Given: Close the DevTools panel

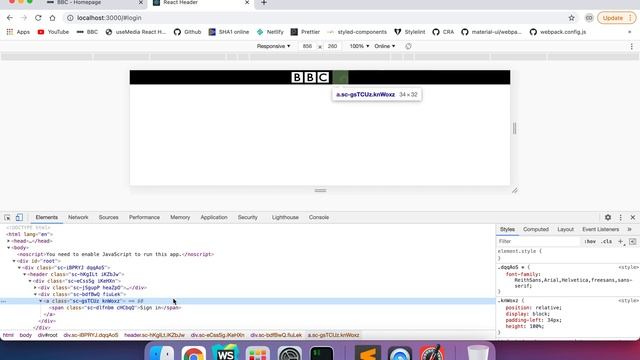Looking at the screenshot, I should (x=633, y=218).
